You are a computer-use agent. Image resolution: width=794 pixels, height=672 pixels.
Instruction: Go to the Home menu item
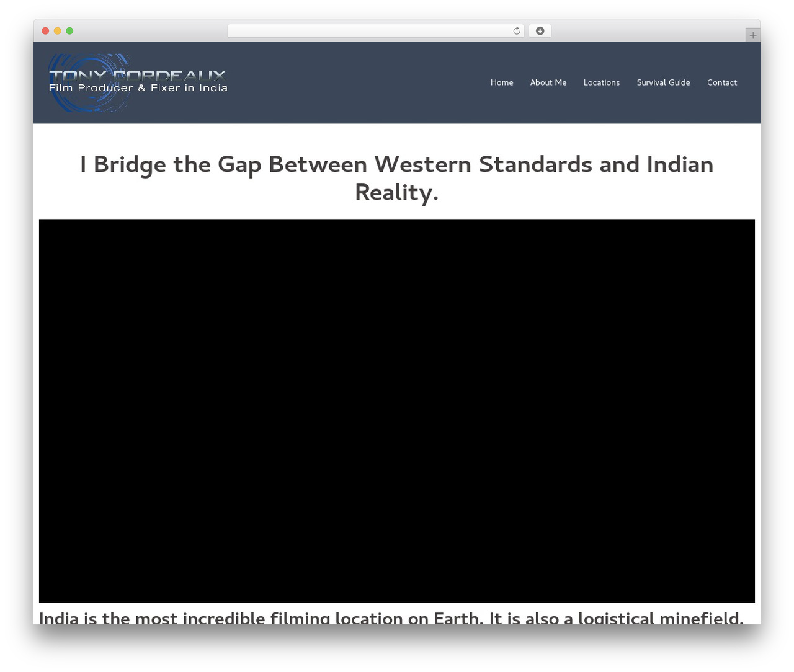(x=502, y=82)
